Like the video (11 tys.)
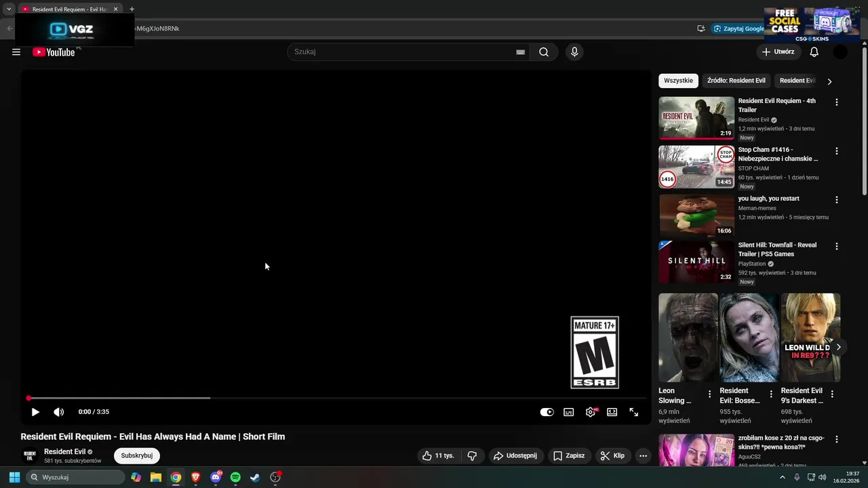Viewport: 868px width, 488px height. [x=438, y=456]
